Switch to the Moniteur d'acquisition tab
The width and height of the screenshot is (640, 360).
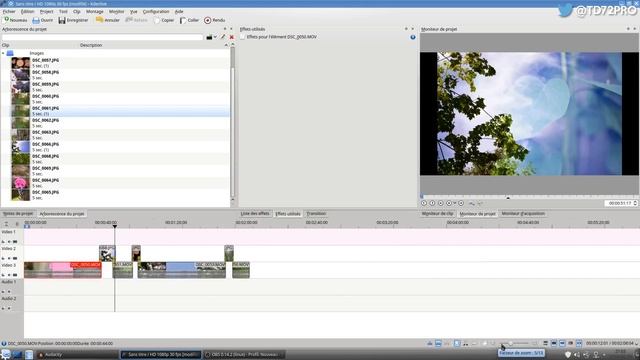(x=523, y=213)
